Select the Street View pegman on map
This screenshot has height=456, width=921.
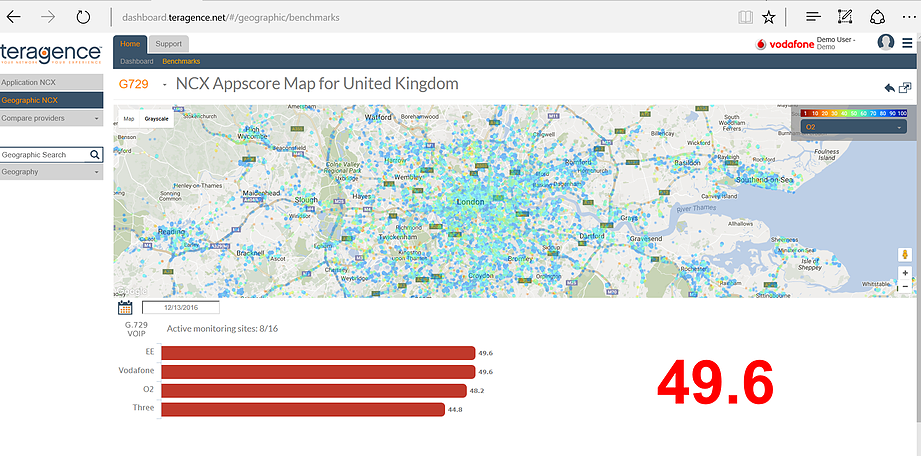click(905, 254)
